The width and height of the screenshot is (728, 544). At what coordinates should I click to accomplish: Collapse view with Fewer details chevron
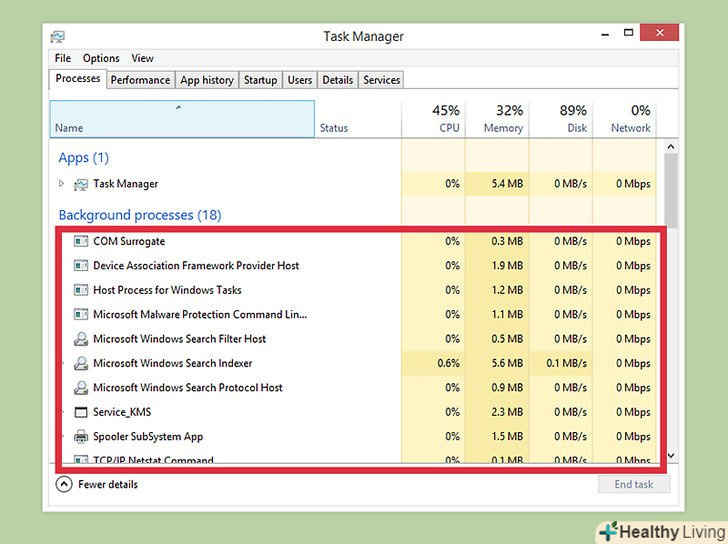coord(64,485)
